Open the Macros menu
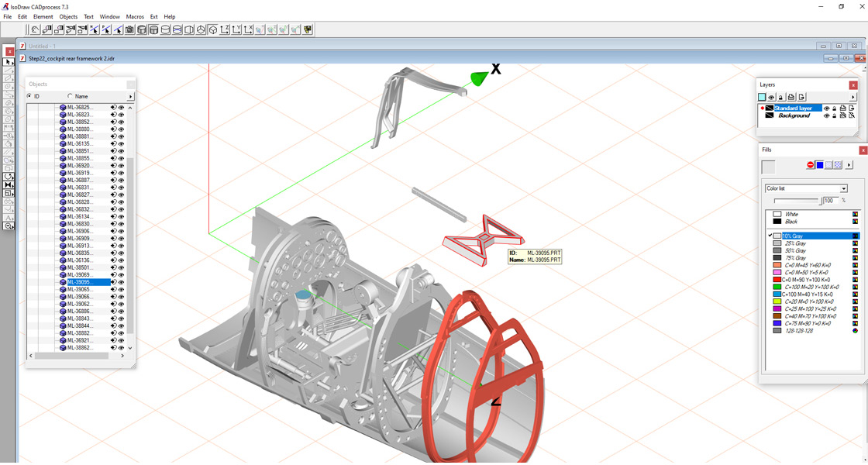The width and height of the screenshot is (868, 465). (135, 16)
